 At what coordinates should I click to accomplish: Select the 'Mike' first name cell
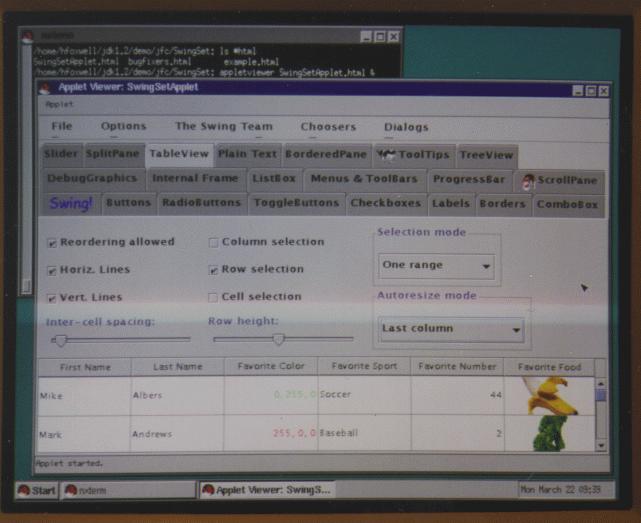pos(85,396)
